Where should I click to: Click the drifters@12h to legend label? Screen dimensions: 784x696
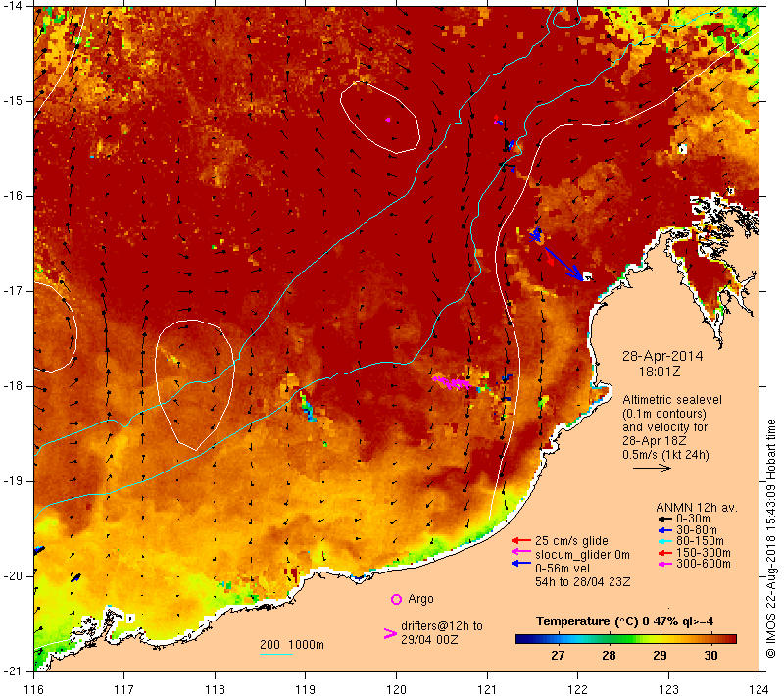[442, 626]
